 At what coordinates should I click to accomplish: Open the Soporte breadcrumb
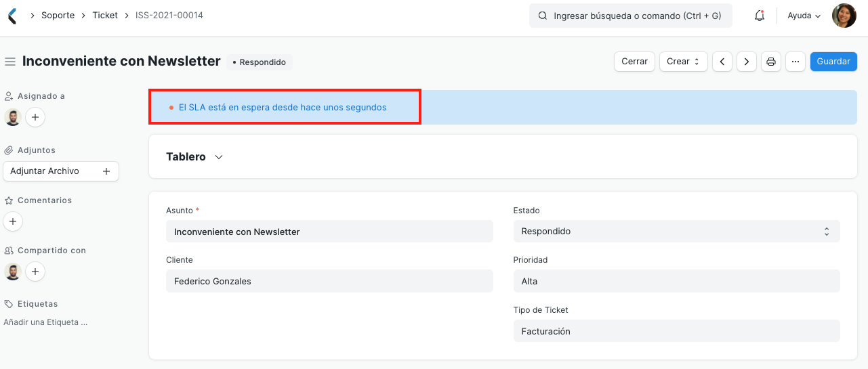pyautogui.click(x=58, y=16)
